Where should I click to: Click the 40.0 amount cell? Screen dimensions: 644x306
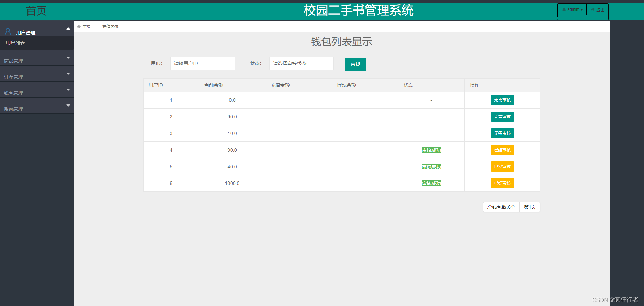tap(232, 167)
